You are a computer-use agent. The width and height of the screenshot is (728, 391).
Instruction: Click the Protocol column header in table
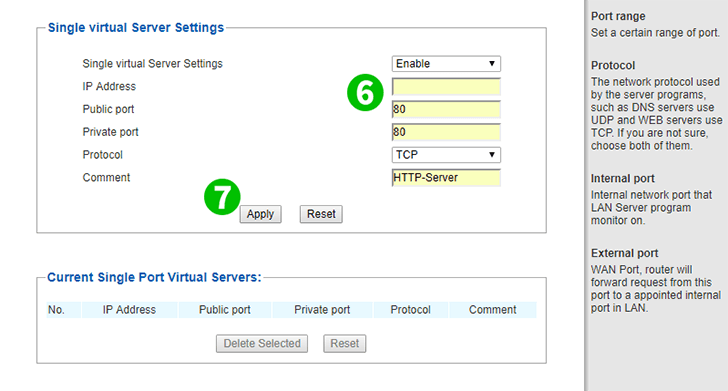point(410,310)
